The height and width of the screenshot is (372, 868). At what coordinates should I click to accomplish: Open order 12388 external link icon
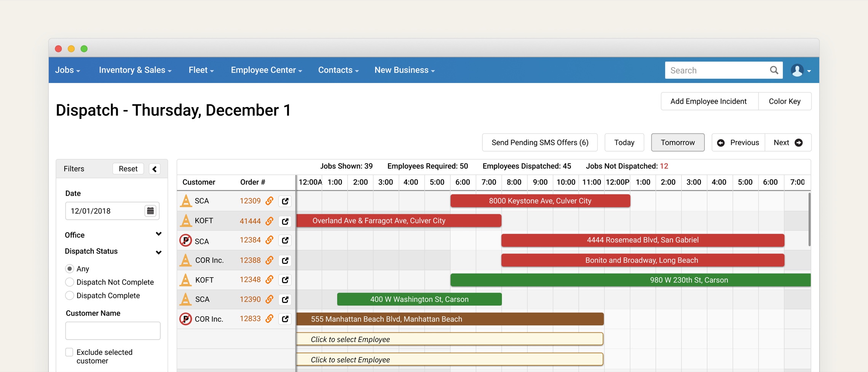click(285, 260)
